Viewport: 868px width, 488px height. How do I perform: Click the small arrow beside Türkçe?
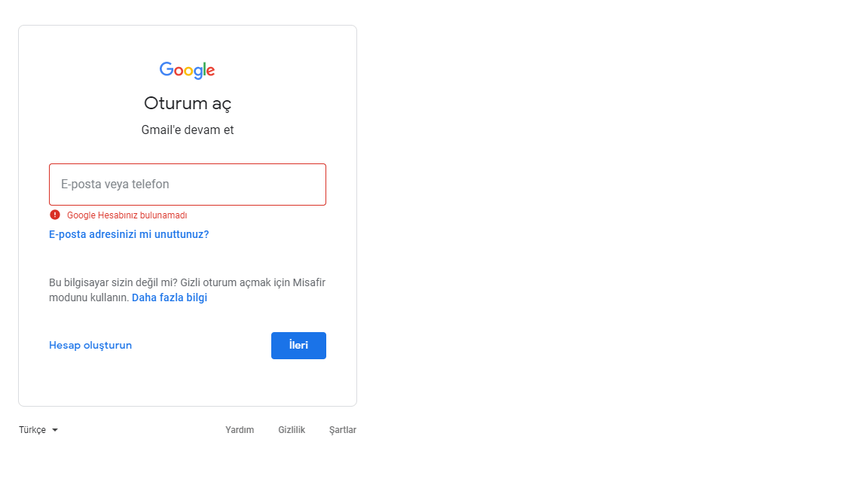55,430
